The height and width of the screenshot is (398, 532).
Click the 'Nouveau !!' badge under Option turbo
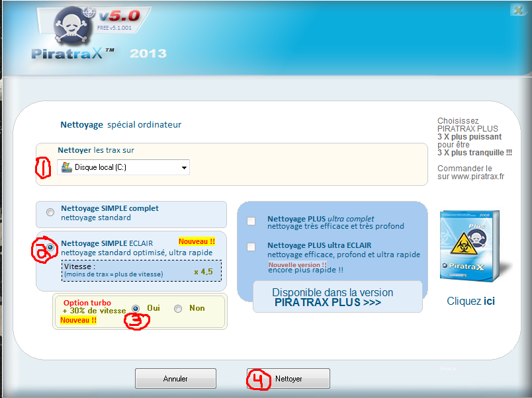tap(78, 320)
